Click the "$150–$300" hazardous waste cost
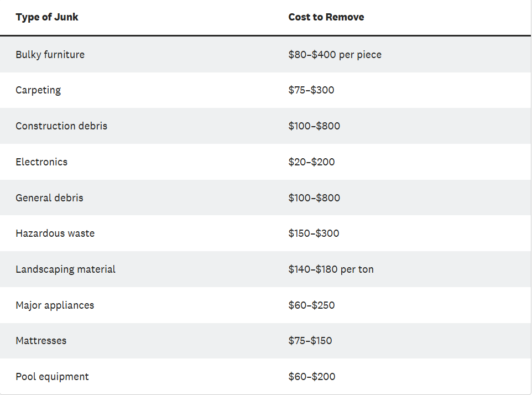 point(314,233)
